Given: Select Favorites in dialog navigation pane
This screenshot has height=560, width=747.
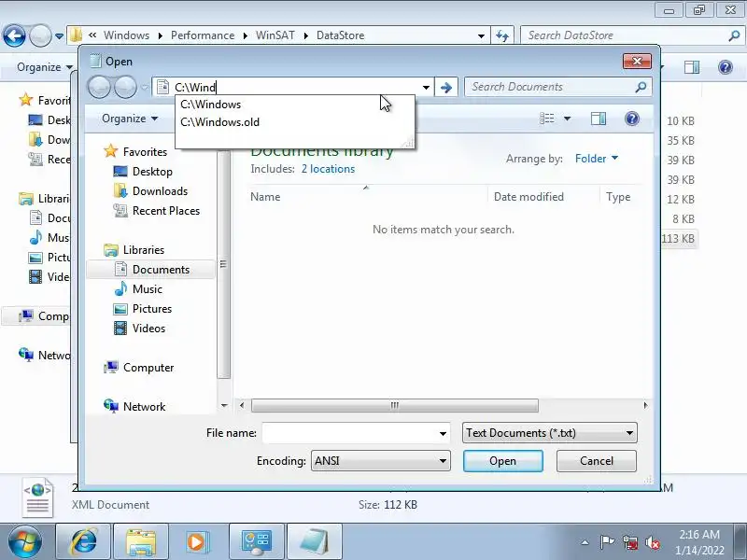Looking at the screenshot, I should click(145, 152).
